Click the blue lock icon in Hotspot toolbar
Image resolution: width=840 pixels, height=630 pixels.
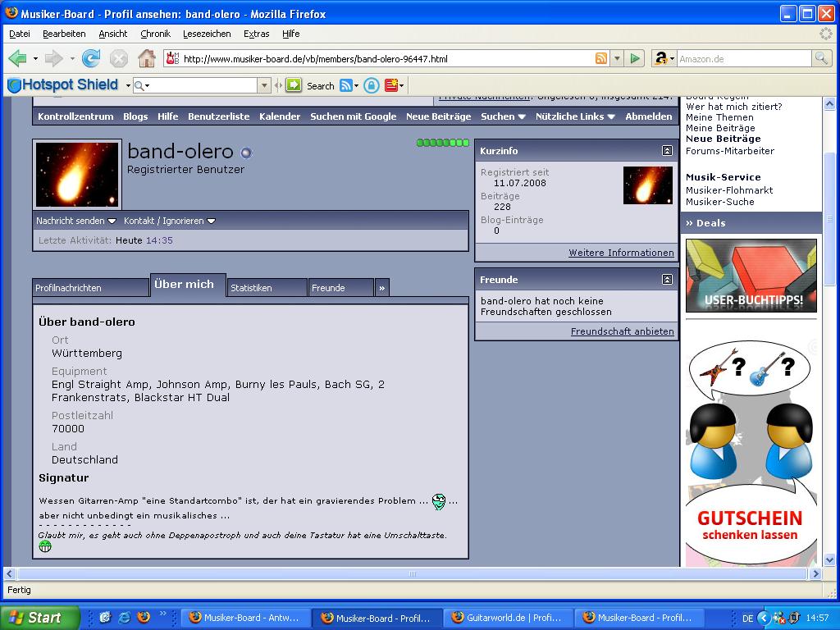coord(372,85)
